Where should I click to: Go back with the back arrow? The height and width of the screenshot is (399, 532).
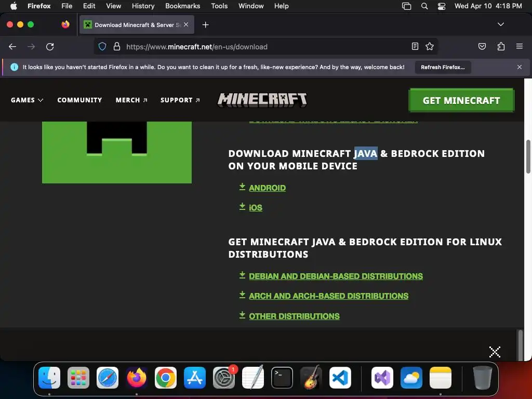click(12, 46)
